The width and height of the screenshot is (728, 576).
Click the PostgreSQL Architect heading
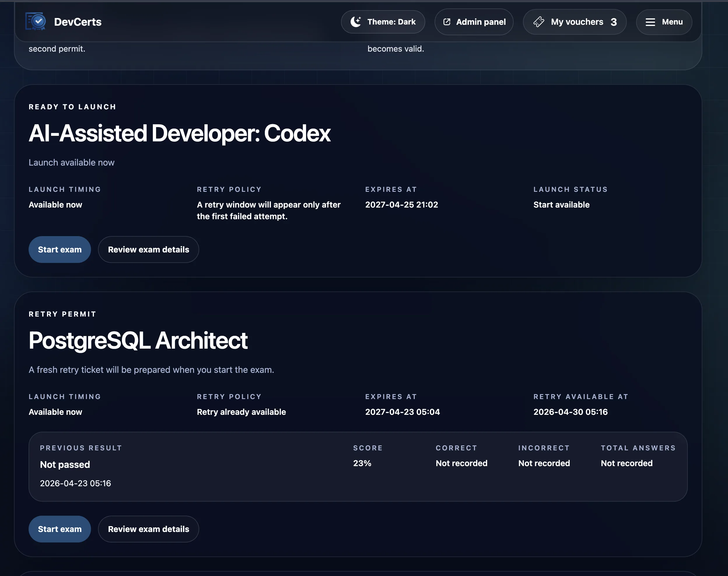coord(138,340)
